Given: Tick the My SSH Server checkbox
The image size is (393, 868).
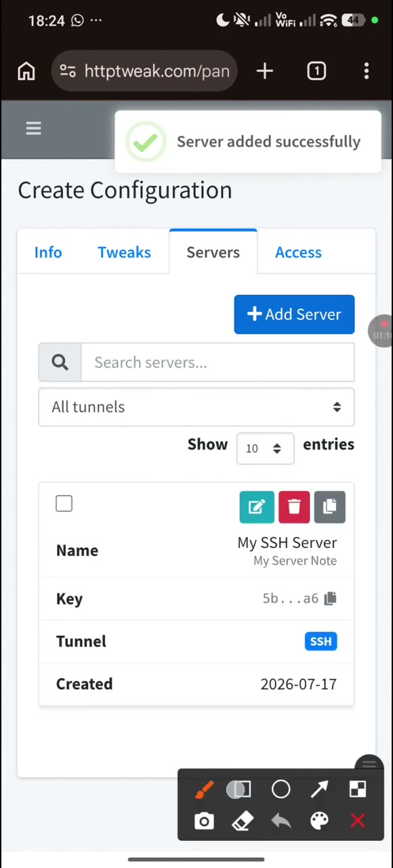Looking at the screenshot, I should pyautogui.click(x=64, y=504).
